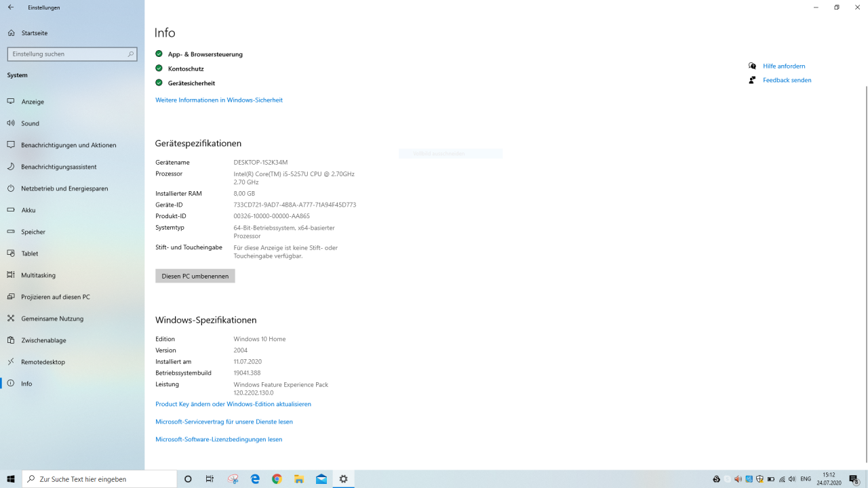Open the Action Center notifications icon

tap(854, 479)
